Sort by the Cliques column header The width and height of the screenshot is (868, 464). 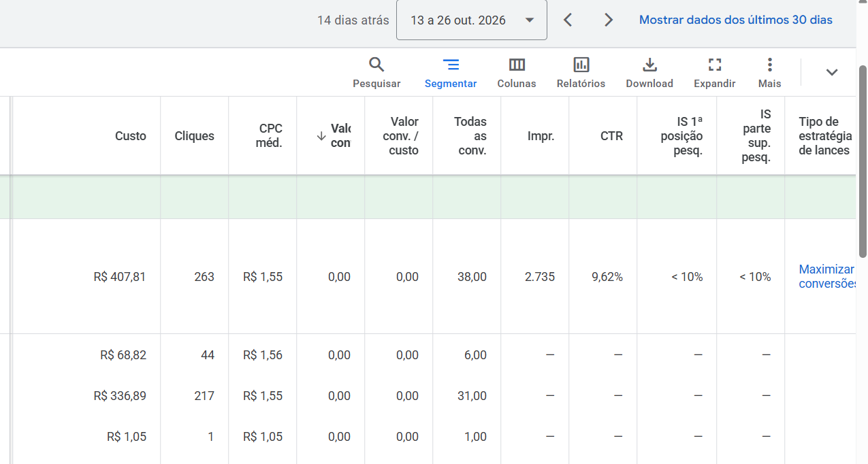[195, 136]
